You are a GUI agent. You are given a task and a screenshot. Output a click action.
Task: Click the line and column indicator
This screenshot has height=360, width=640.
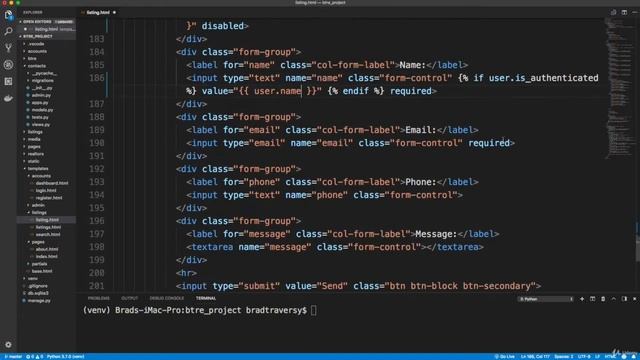click(535, 356)
